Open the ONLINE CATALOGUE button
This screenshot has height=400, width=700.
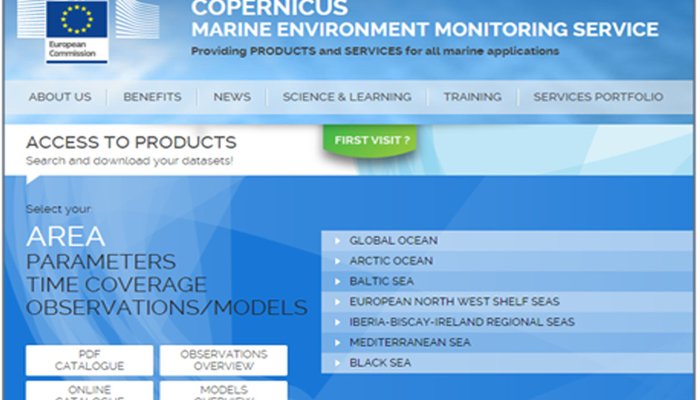click(x=89, y=391)
